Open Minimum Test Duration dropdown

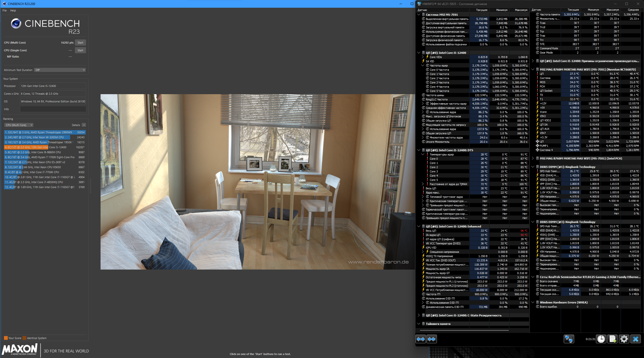coord(60,70)
